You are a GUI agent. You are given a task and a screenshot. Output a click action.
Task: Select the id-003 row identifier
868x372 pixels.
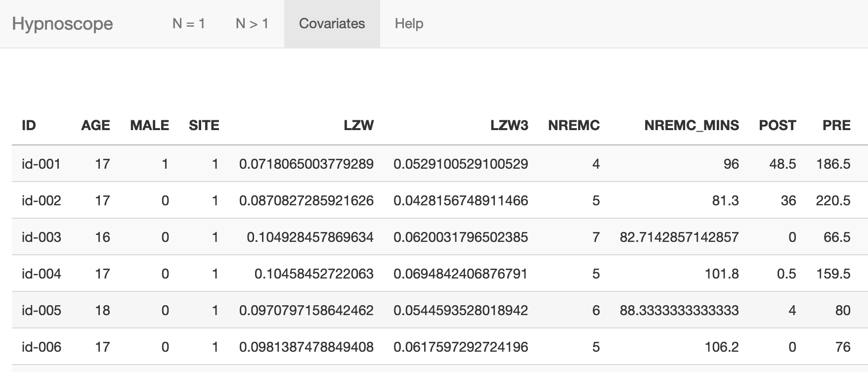[41, 237]
